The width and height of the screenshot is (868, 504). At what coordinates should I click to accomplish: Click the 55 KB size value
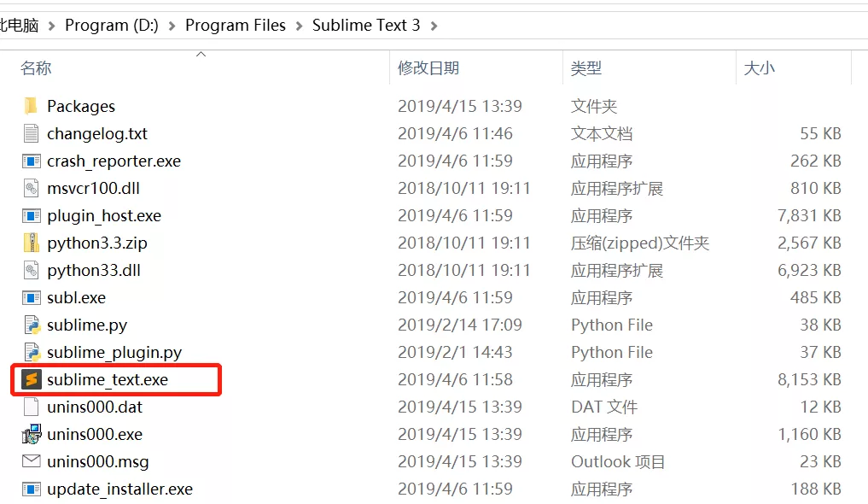coord(820,133)
